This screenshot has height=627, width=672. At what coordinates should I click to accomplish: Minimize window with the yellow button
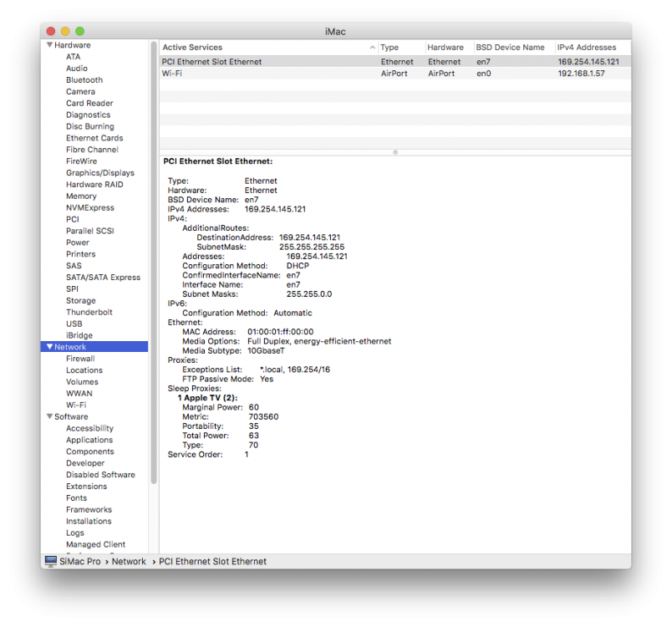coord(65,31)
